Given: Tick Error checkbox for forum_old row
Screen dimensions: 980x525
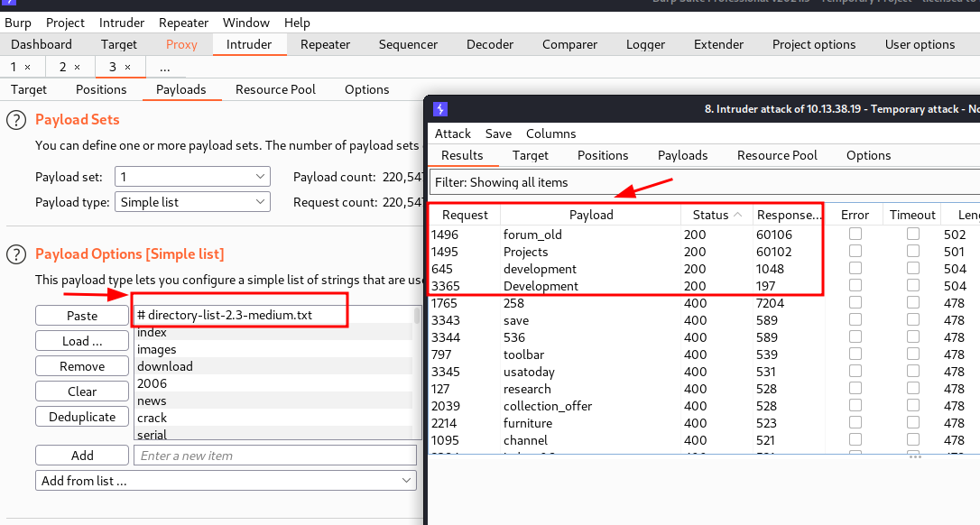Looking at the screenshot, I should pyautogui.click(x=855, y=234).
